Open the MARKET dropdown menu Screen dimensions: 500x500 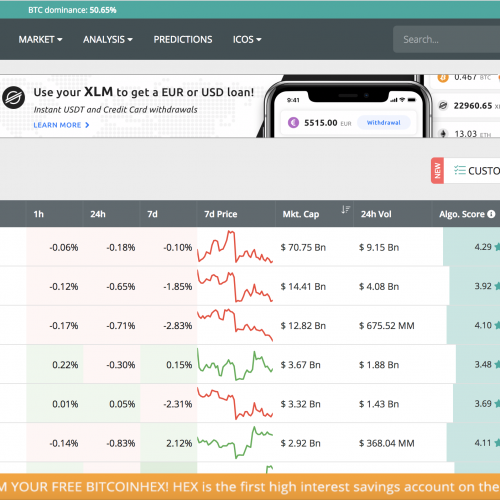40,39
